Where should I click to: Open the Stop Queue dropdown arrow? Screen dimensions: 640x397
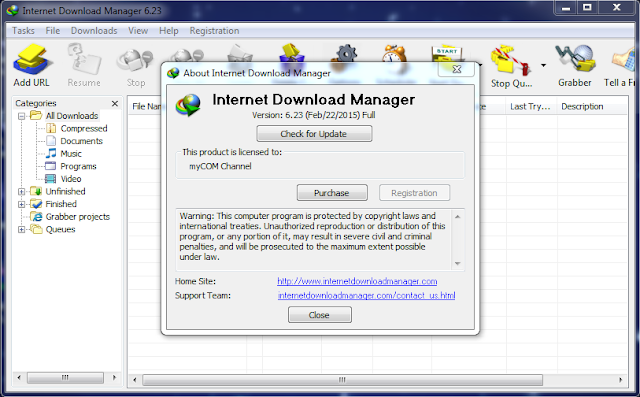543,65
